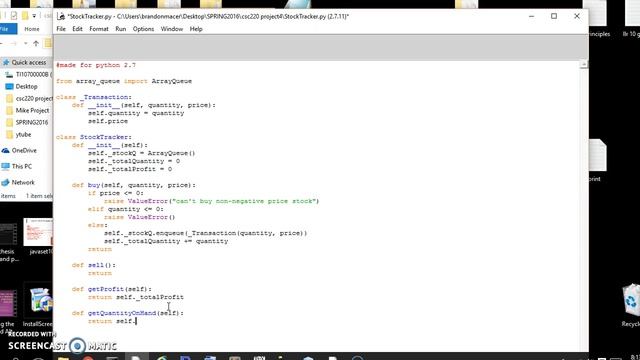Click the 'def sell():' line

coord(94,265)
